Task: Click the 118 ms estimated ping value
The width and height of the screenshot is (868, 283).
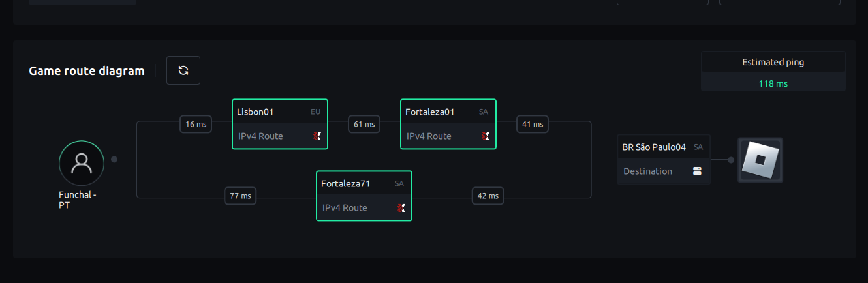Action: [x=773, y=83]
